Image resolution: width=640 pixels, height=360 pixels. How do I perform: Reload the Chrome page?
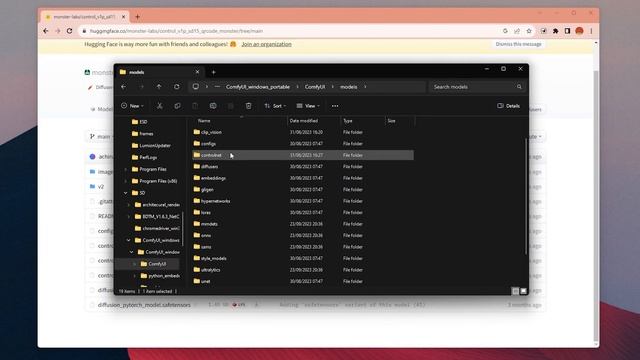coord(69,31)
